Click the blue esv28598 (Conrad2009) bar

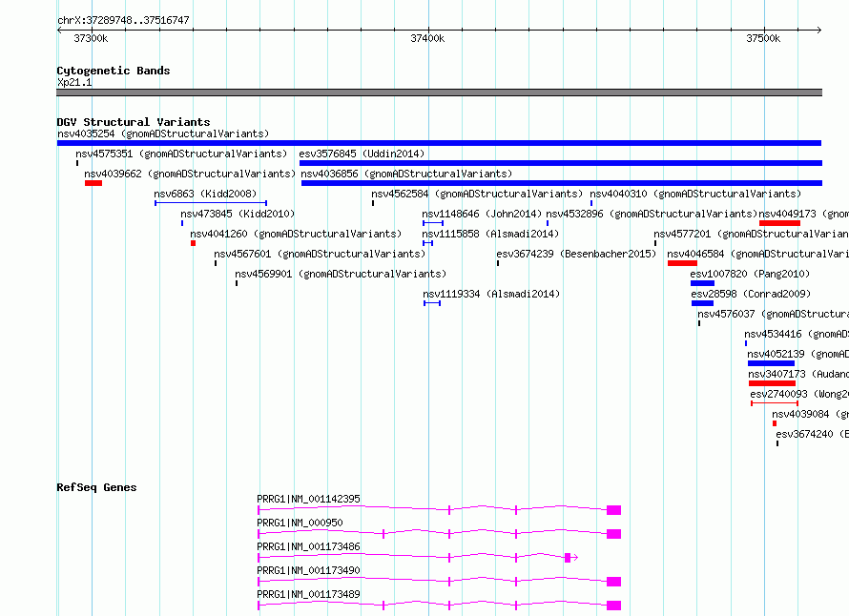(x=702, y=303)
